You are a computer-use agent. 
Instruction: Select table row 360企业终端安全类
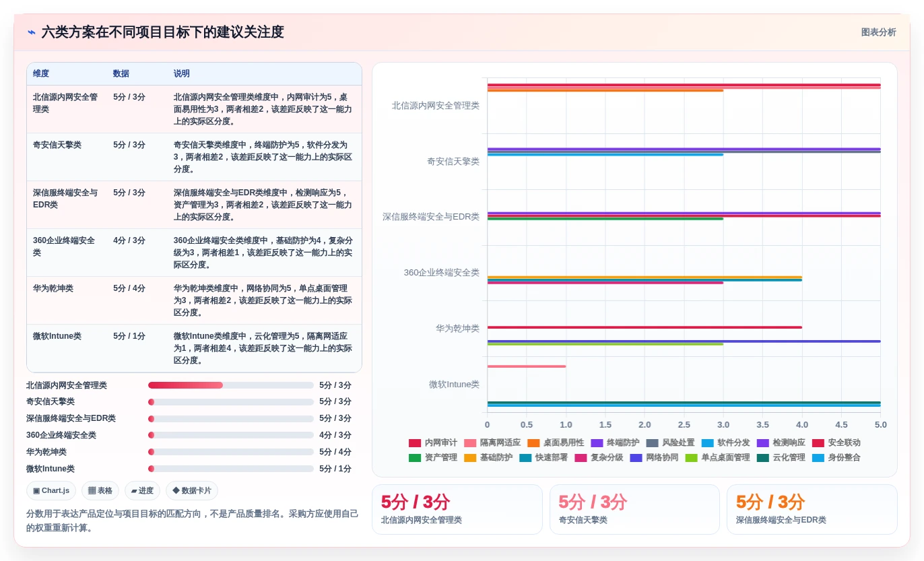click(194, 253)
